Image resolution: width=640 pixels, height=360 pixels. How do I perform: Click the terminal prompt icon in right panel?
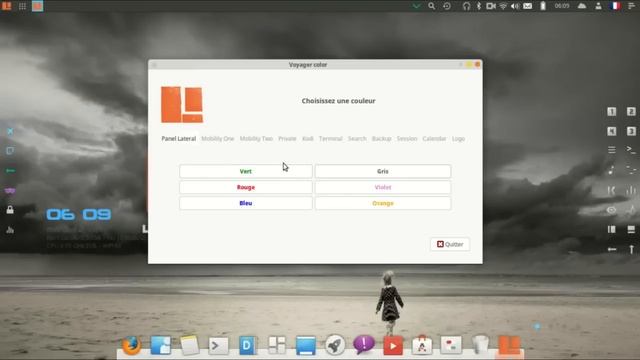tap(631, 150)
